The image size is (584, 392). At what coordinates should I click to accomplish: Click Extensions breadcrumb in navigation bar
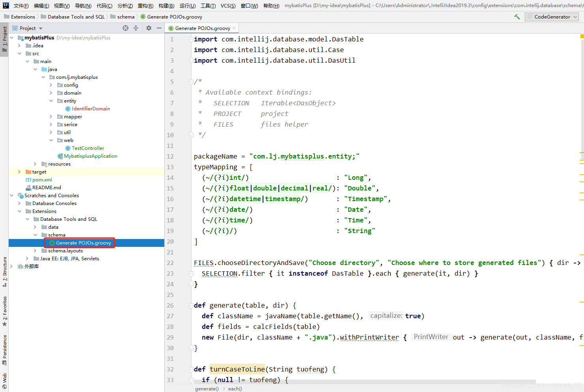pyautogui.click(x=19, y=17)
